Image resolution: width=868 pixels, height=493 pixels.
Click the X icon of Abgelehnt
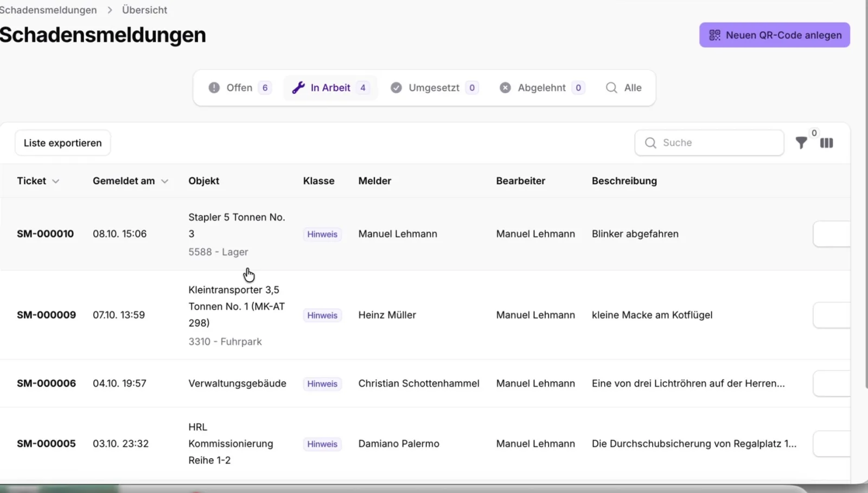point(505,88)
